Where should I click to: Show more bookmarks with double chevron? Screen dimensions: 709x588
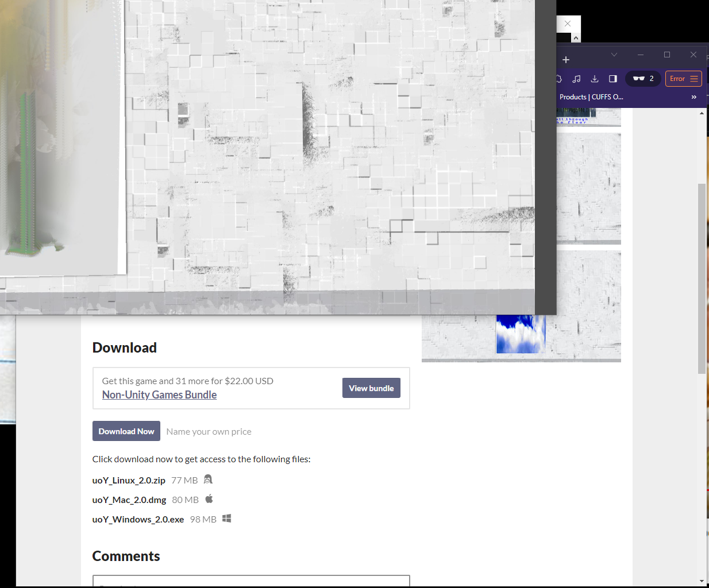[x=694, y=97]
